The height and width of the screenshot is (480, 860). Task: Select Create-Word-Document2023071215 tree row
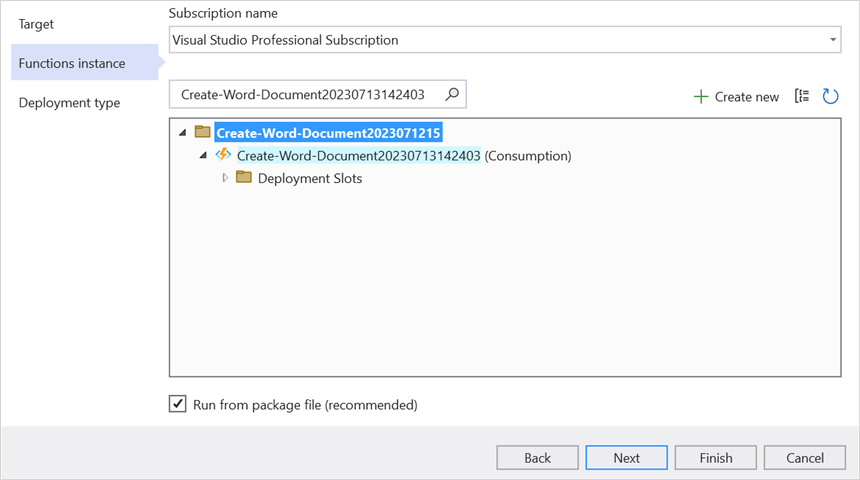tap(328, 133)
